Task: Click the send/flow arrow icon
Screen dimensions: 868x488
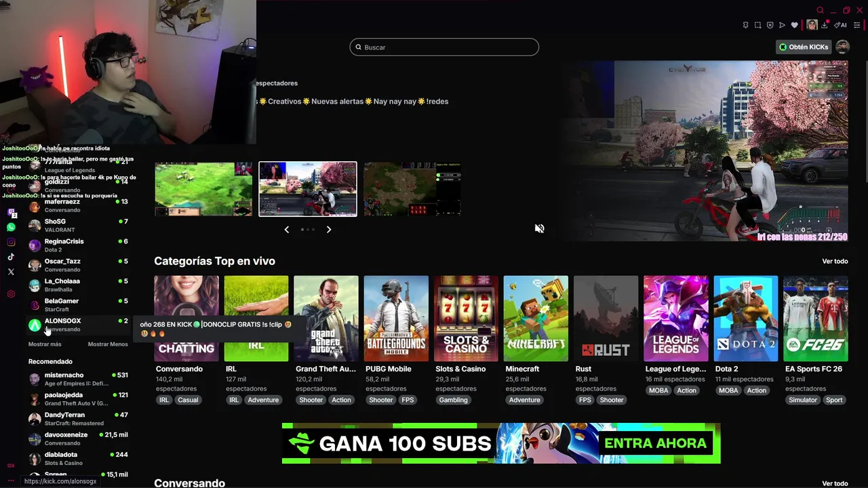Action: [782, 25]
